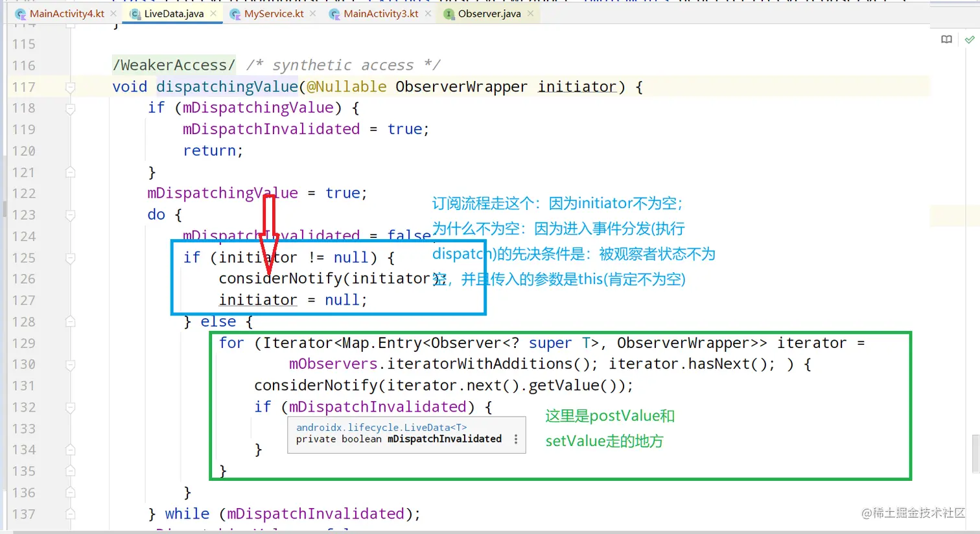The height and width of the screenshot is (534, 980).
Task: Click line number 116 in gutter
Action: [x=23, y=65]
